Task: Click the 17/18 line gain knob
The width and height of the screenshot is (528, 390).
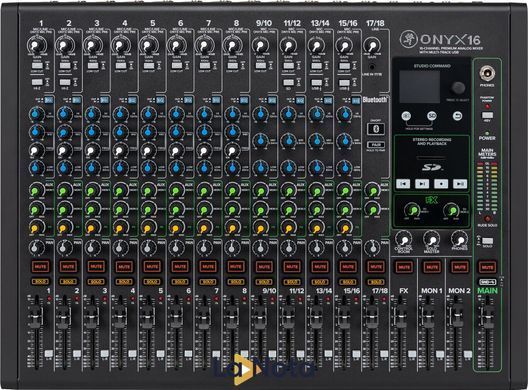Action: coord(371,46)
